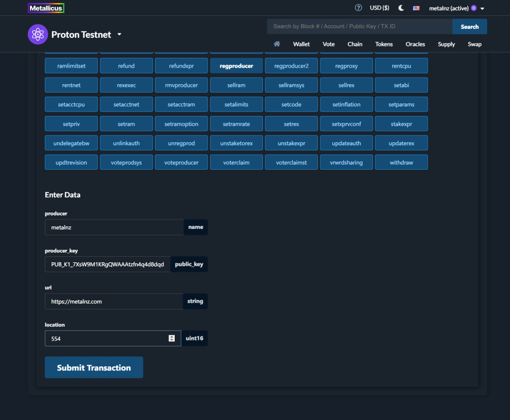
Task: Select the voteproducer action
Action: (181, 162)
